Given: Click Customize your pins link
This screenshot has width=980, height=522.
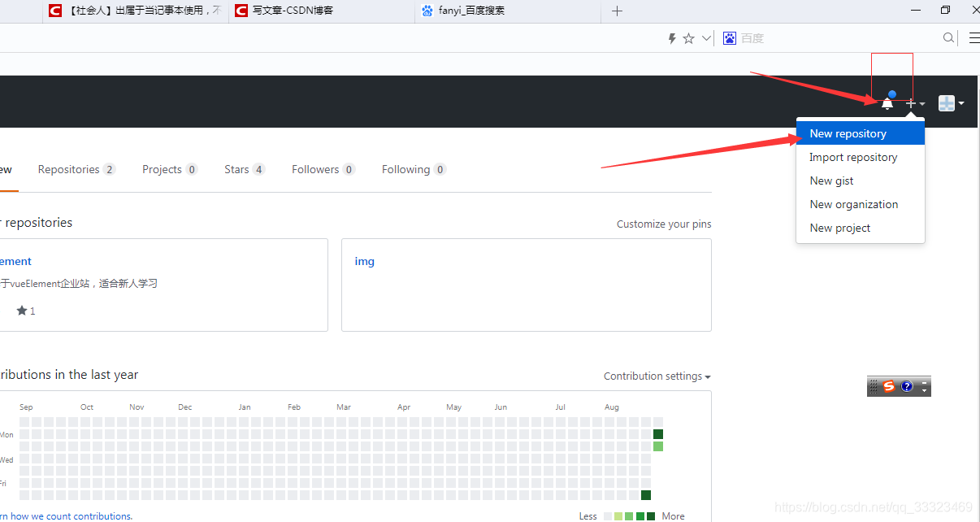Looking at the screenshot, I should pyautogui.click(x=664, y=224).
